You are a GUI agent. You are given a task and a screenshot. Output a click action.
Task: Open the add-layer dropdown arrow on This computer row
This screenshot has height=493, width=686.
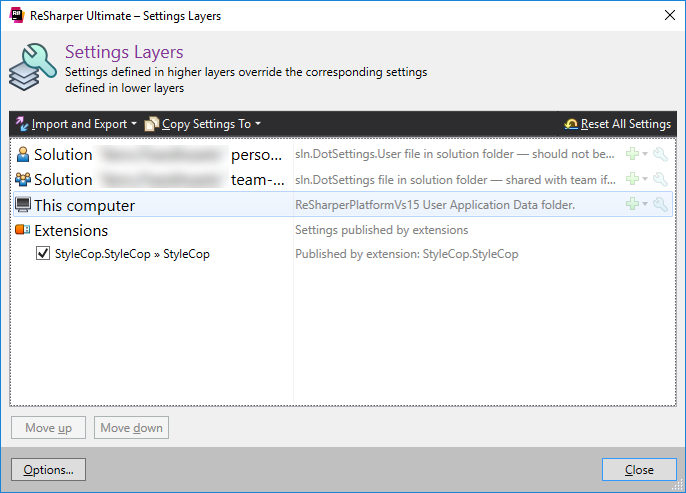(x=645, y=204)
